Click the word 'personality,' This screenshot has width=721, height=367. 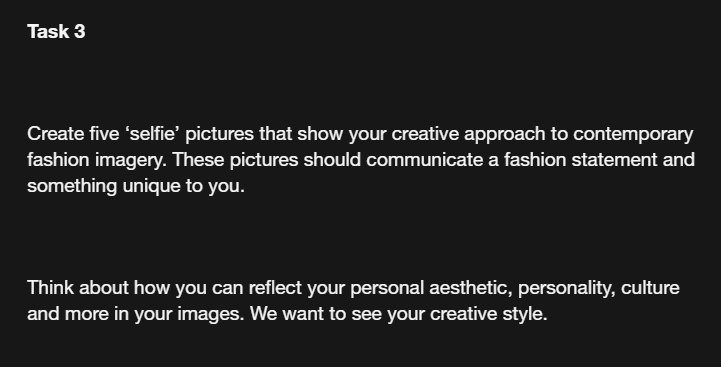click(567, 289)
